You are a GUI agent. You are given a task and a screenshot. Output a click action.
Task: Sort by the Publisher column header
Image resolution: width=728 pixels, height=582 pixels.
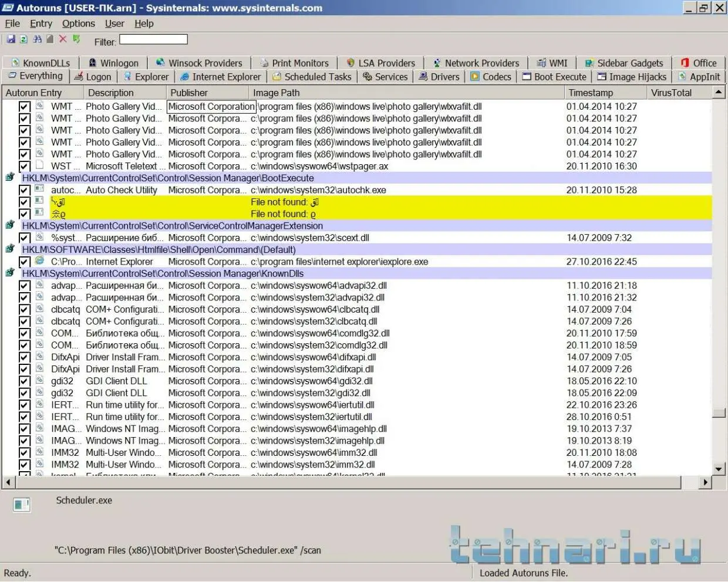click(x=207, y=93)
